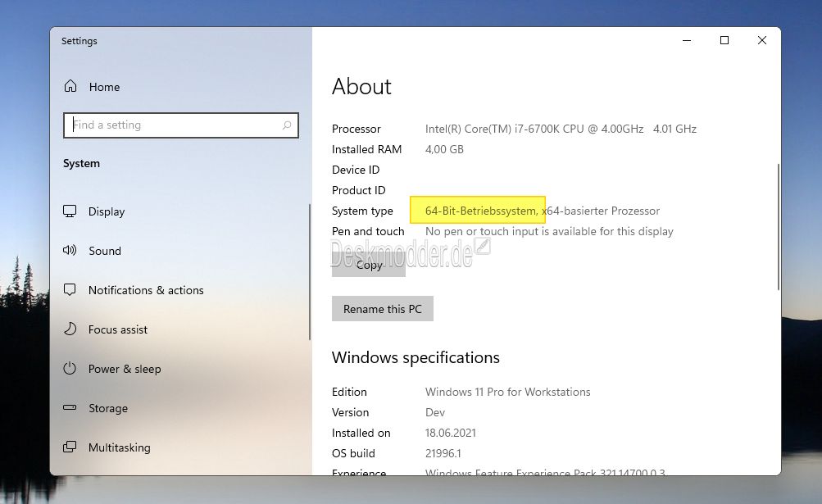Image resolution: width=822 pixels, height=504 pixels.
Task: Click the OS build value 21996.1
Action: point(443,453)
